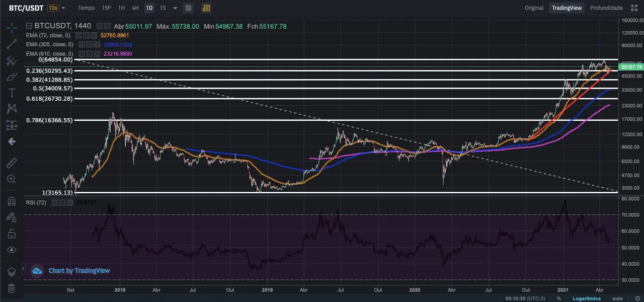Select the 1D timeframe

tap(149, 8)
